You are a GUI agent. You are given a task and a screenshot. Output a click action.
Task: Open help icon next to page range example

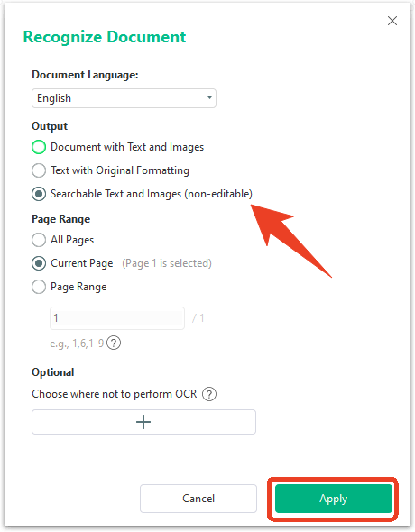(114, 343)
